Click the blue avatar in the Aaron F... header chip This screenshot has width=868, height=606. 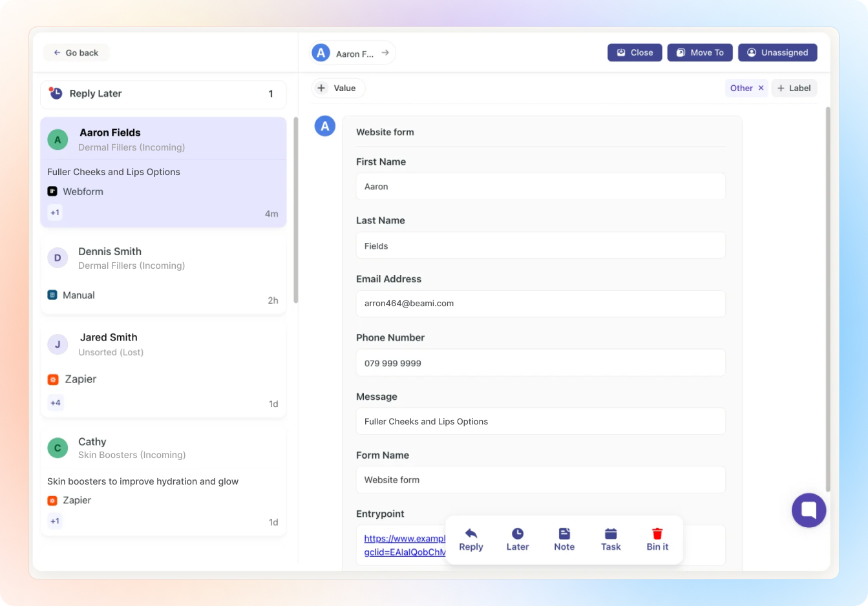321,53
